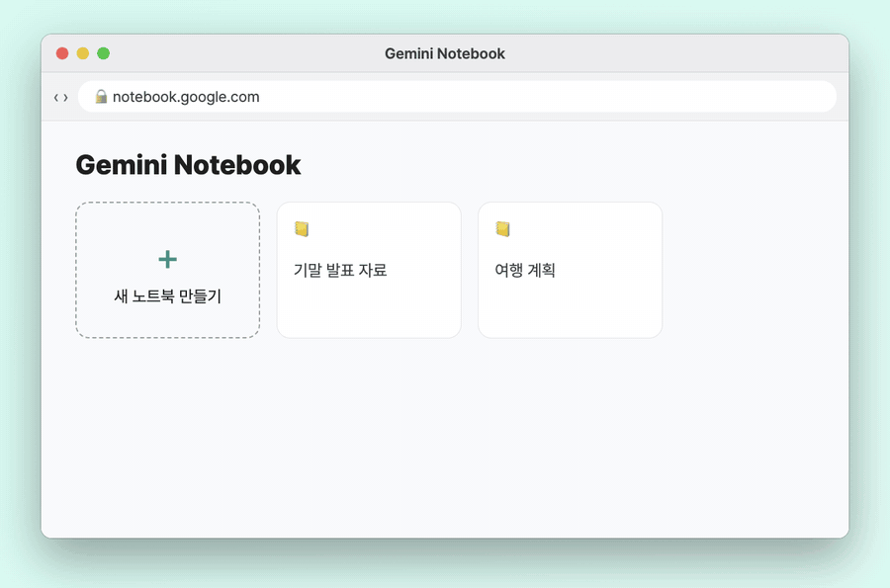
Task: Open the 기말 발표 자료 notebook
Action: [369, 270]
